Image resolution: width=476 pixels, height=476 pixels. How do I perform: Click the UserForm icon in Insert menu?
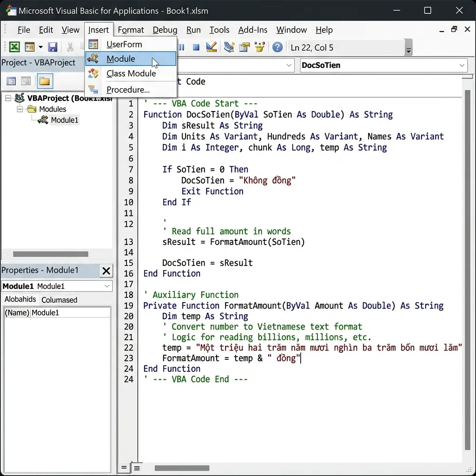point(93,44)
